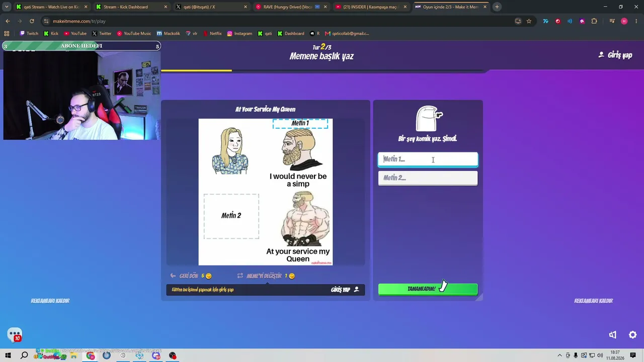Click the green TAMAMLADIM! button
This screenshot has height=362, width=644.
428,289
